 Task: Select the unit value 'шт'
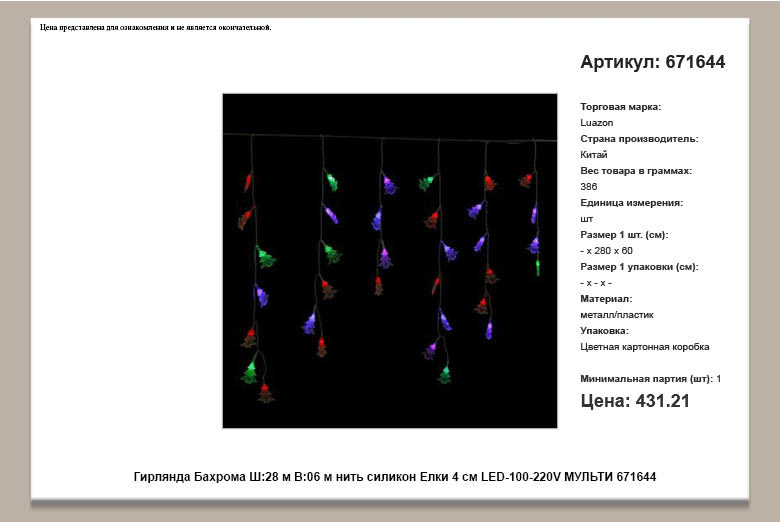[x=586, y=219]
